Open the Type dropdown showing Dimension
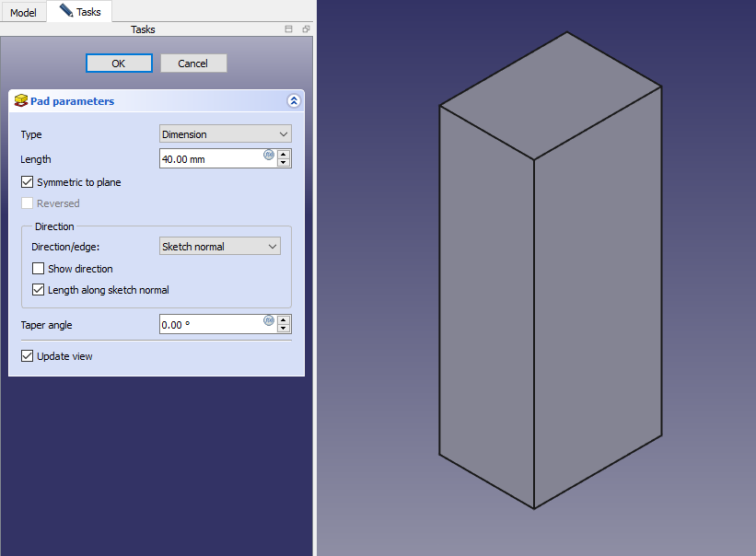 225,134
